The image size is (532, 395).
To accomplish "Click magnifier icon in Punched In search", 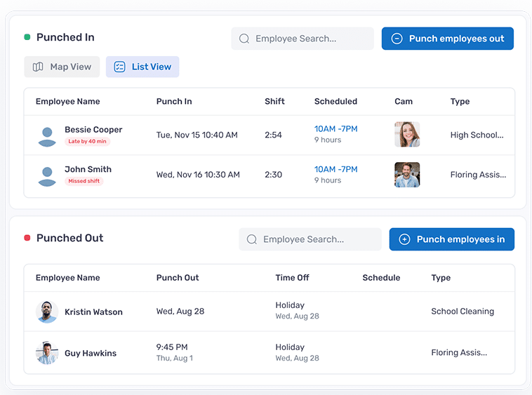I will (x=244, y=39).
